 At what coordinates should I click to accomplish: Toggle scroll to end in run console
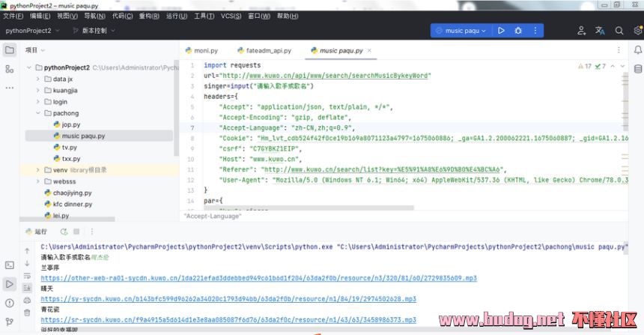[27, 288]
